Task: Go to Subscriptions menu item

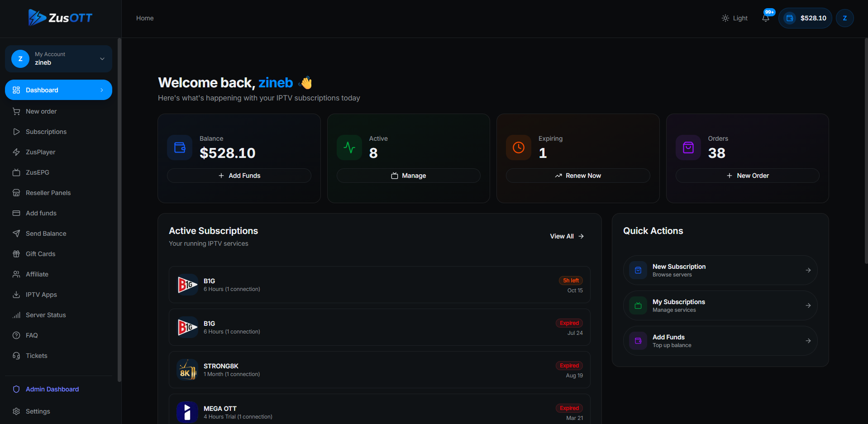Action: coord(59,132)
